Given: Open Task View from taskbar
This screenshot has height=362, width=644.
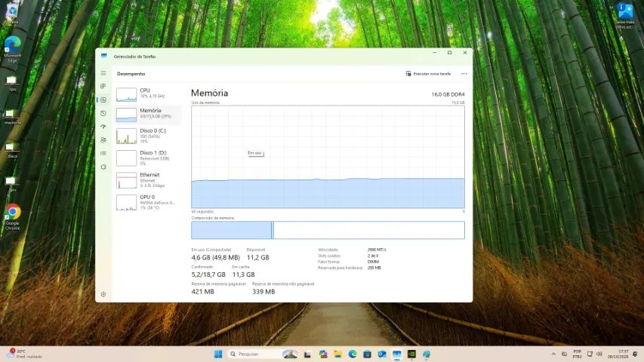Looking at the screenshot, I should (x=307, y=354).
